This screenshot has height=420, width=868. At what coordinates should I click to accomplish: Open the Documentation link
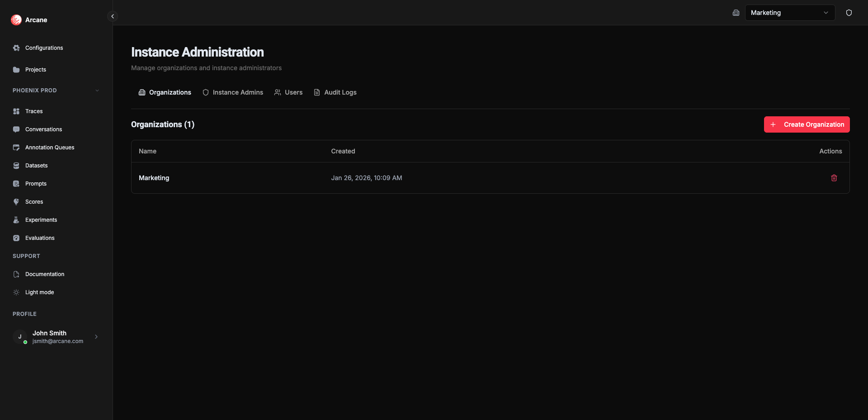pyautogui.click(x=44, y=274)
